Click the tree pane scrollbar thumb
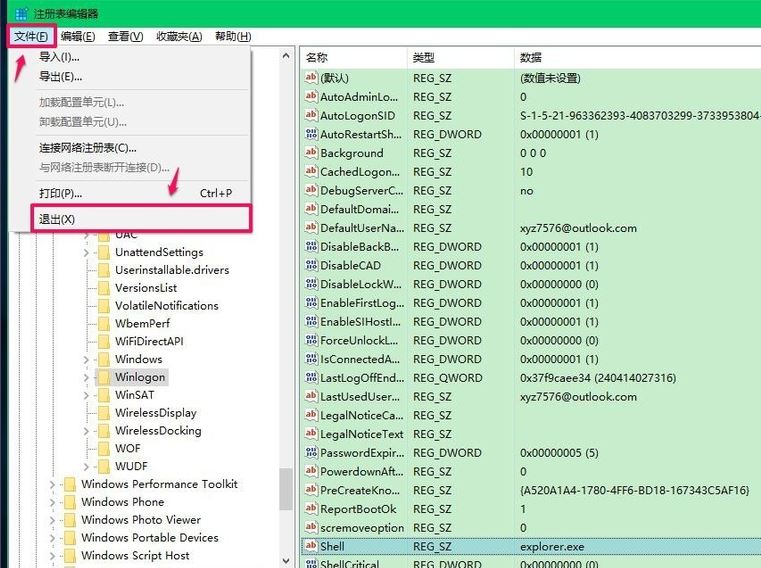The height and width of the screenshot is (568, 761). click(286, 489)
